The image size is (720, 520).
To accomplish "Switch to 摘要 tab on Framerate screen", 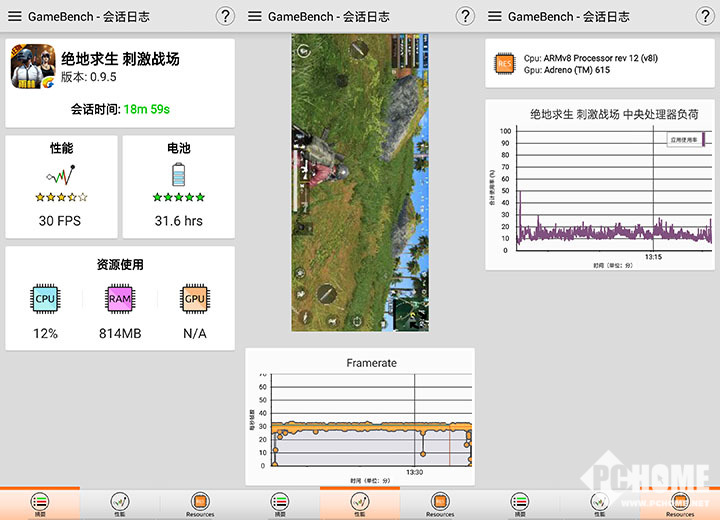I will (280, 504).
